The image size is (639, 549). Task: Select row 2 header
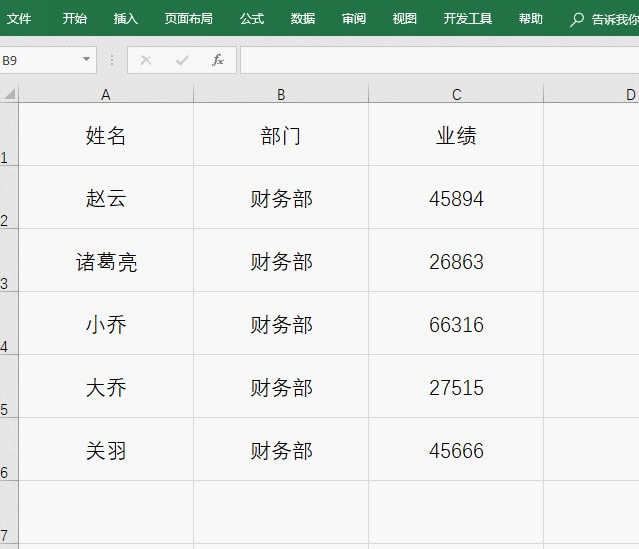pyautogui.click(x=9, y=197)
